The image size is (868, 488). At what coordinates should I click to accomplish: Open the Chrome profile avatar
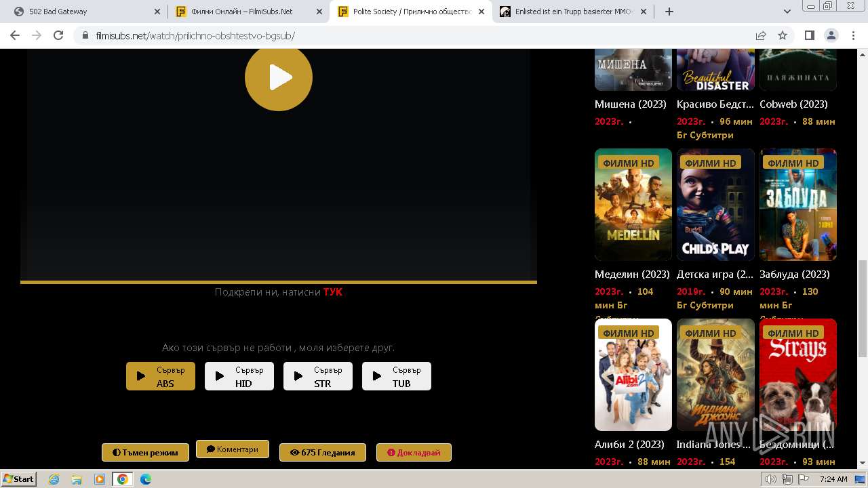(x=831, y=35)
